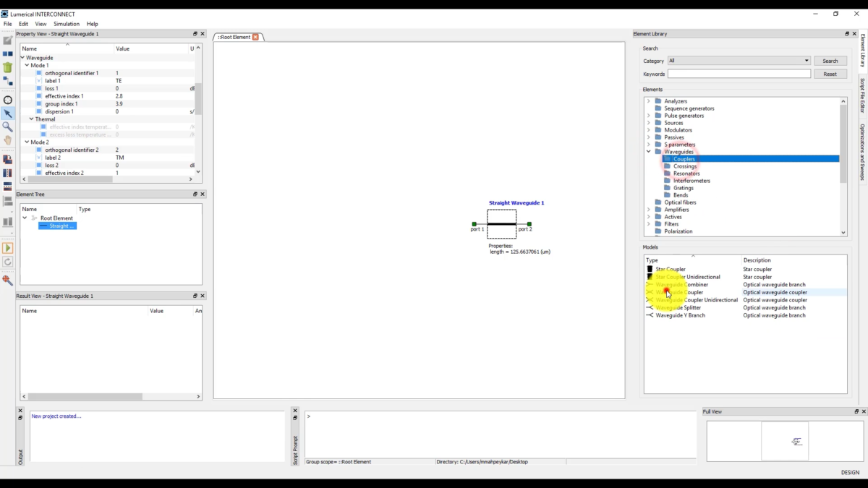Collapse the Mode 2 property group
This screenshot has width=868, height=488.
pos(27,142)
